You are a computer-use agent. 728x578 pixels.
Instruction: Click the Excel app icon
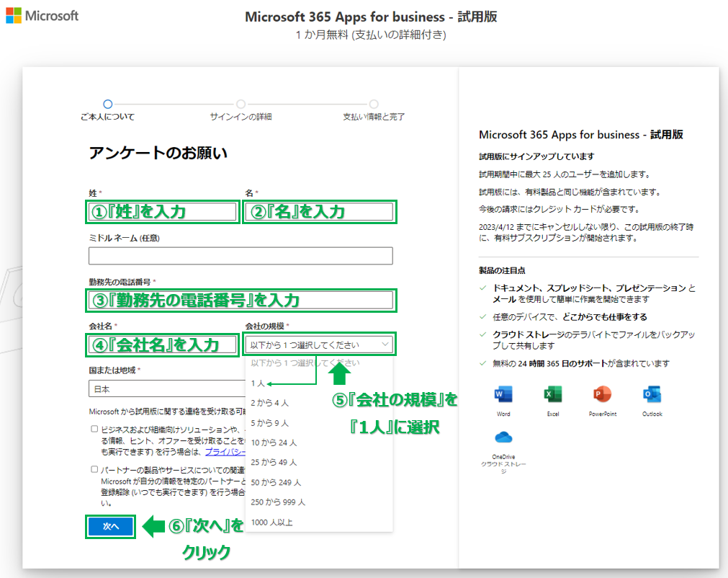pos(552,394)
